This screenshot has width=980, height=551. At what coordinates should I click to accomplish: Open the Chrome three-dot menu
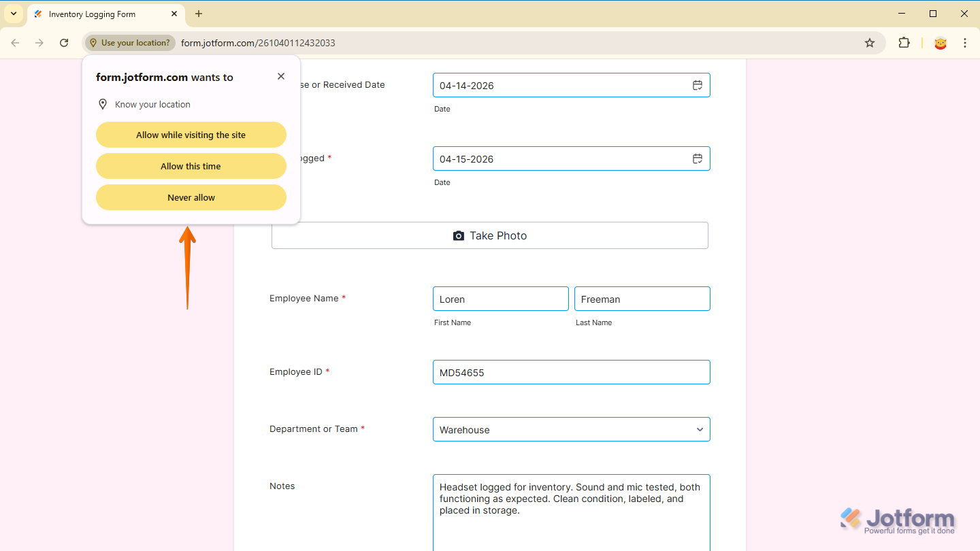click(965, 42)
